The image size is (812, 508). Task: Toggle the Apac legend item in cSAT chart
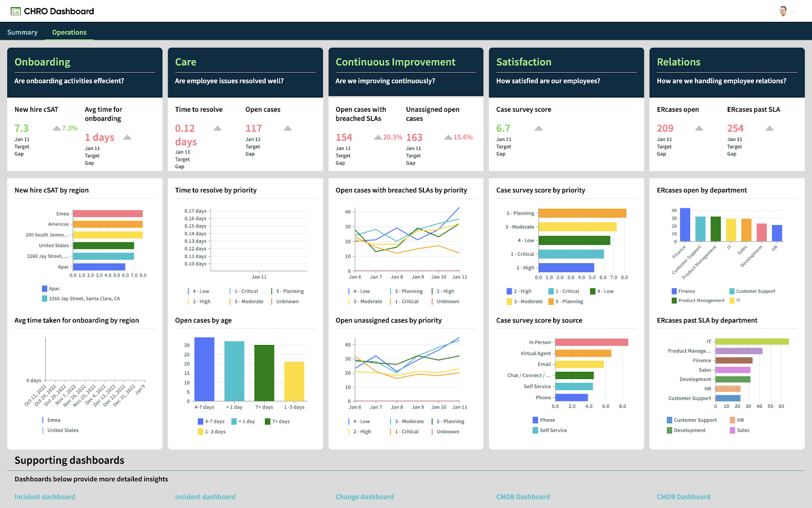tap(51, 289)
